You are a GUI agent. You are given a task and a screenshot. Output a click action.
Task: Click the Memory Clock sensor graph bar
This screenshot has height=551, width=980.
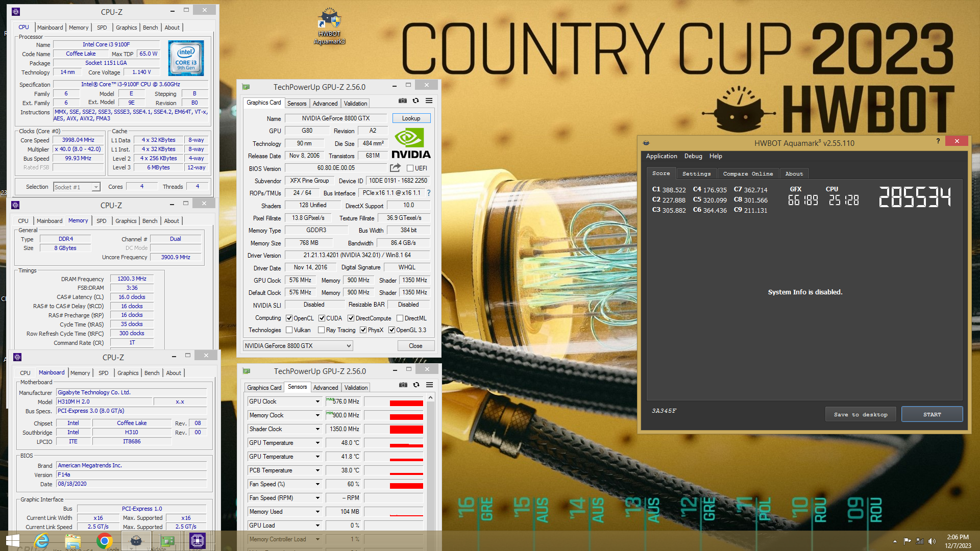[x=394, y=415]
